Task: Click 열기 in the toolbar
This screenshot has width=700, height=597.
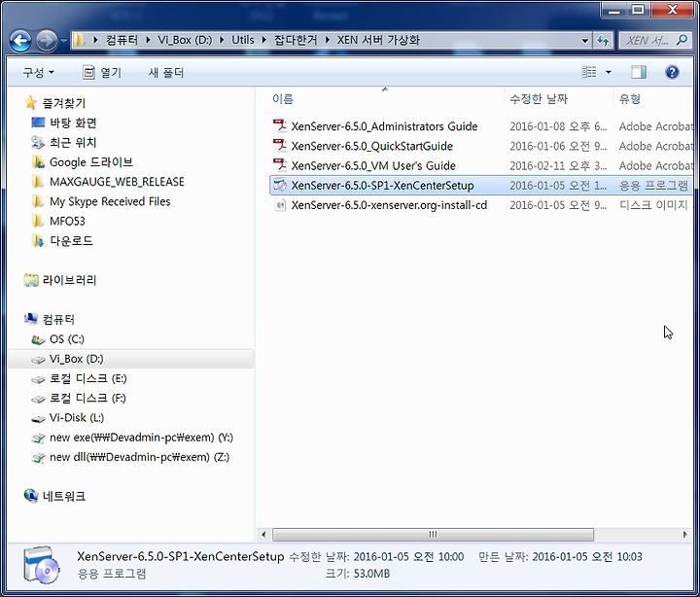Action: (x=102, y=72)
